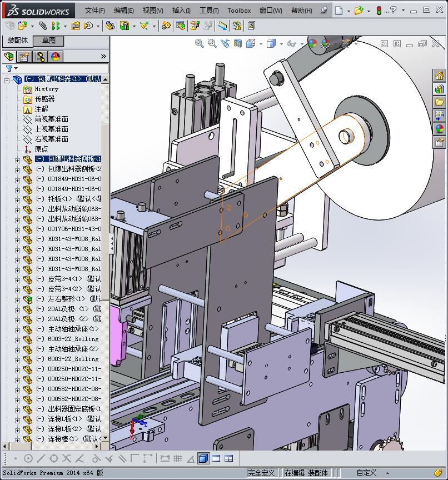This screenshot has height=480, width=448.
Task: Select the 原点 origin item in tree
Action: pos(41,149)
